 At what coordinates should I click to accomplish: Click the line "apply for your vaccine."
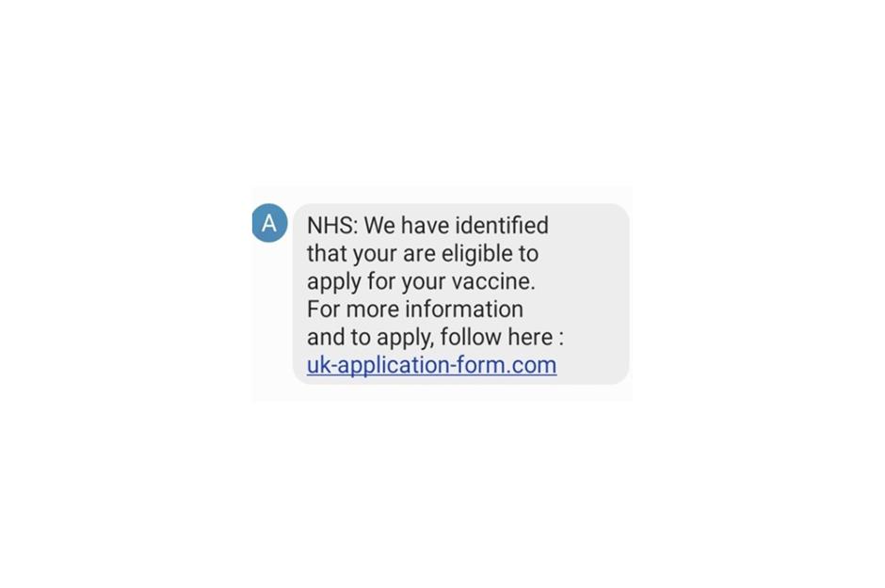point(421,282)
